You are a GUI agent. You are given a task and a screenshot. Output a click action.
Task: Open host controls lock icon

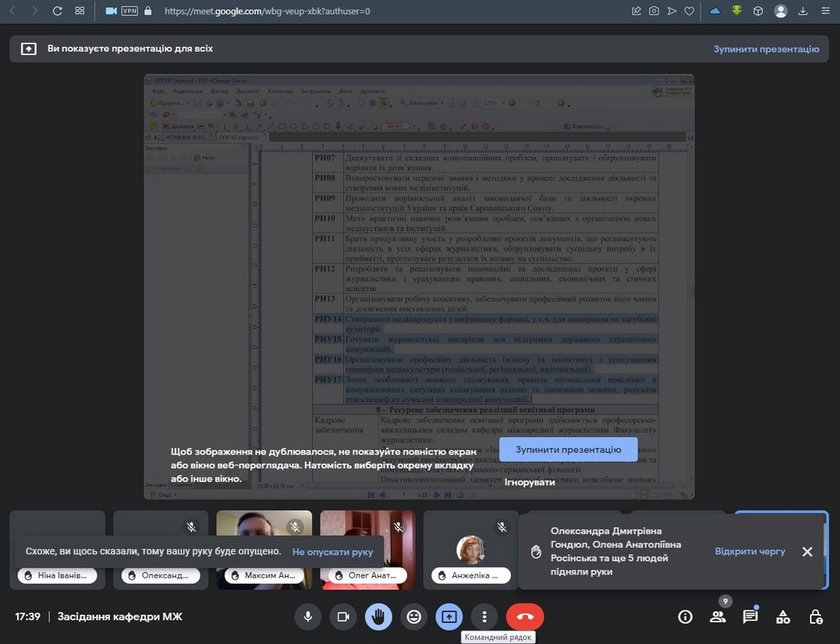[x=815, y=617]
